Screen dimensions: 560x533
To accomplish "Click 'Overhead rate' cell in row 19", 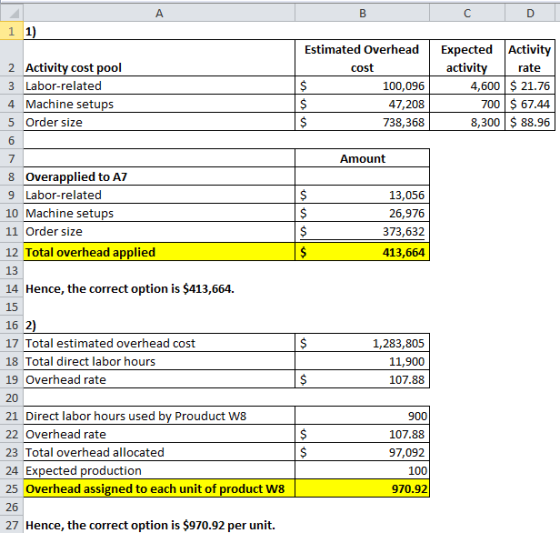I will point(159,379).
